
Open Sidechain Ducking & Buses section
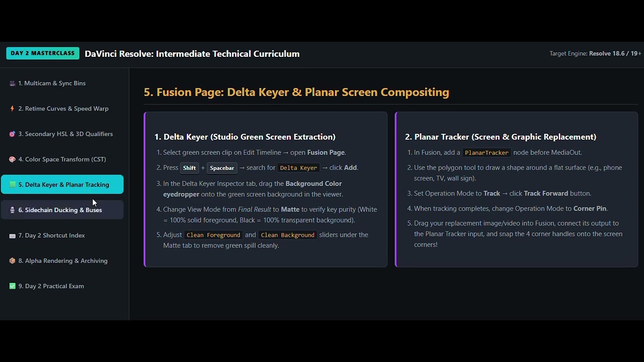coord(62,210)
